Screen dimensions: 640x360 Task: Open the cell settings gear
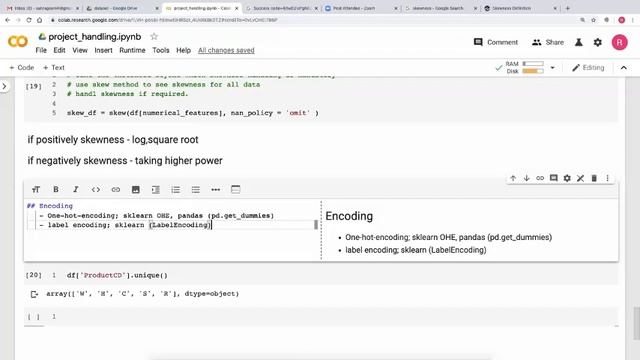pos(567,178)
